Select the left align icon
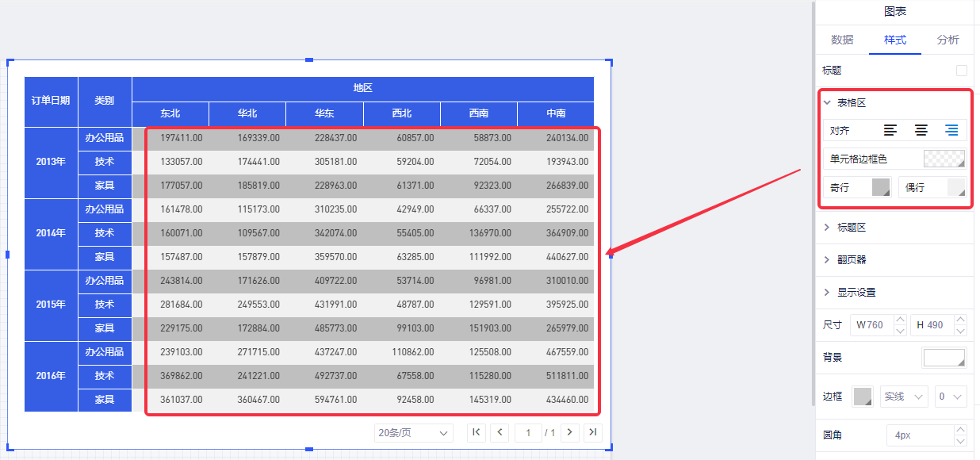This screenshot has height=460, width=980. [x=891, y=130]
